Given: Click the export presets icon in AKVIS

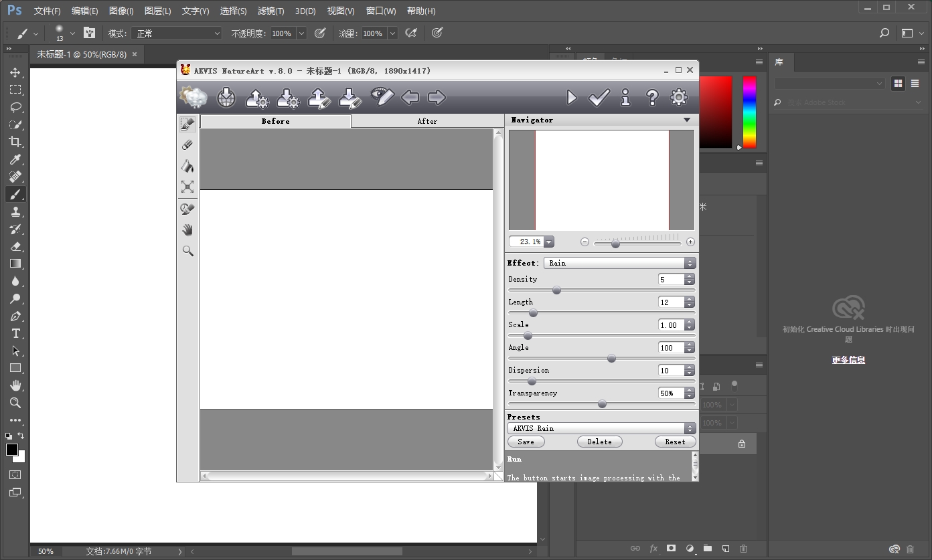Looking at the screenshot, I should coord(288,98).
